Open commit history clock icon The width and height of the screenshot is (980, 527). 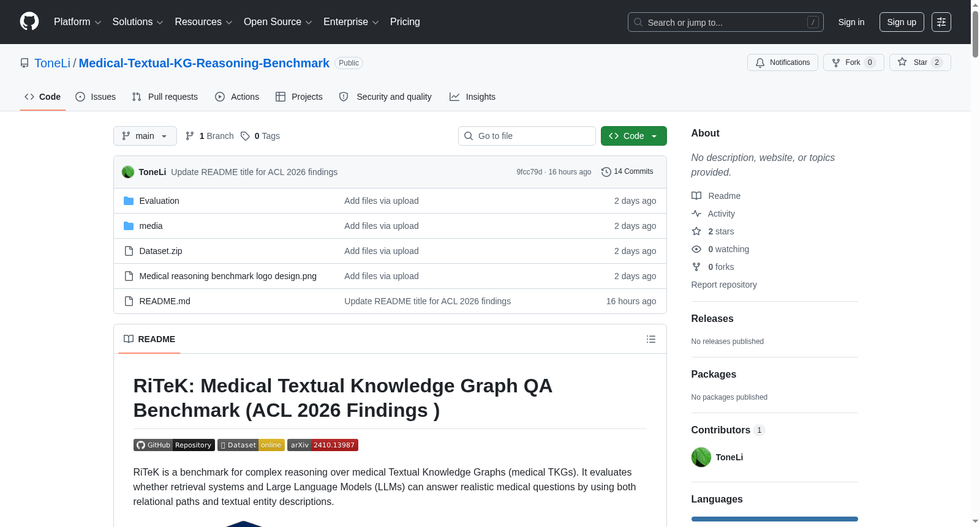(606, 172)
